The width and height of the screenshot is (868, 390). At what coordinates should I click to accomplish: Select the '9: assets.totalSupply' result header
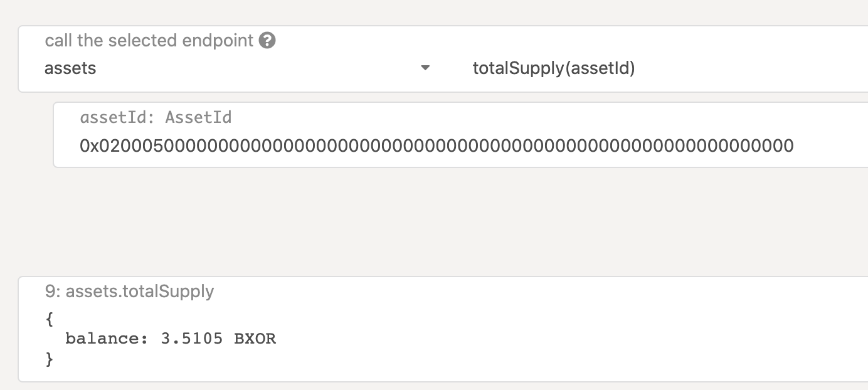pyautogui.click(x=129, y=292)
